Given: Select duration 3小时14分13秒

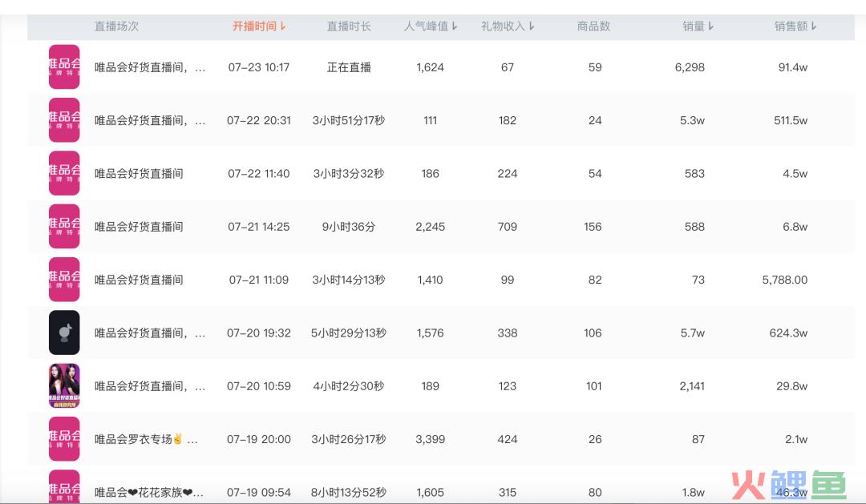Looking at the screenshot, I should tap(349, 280).
